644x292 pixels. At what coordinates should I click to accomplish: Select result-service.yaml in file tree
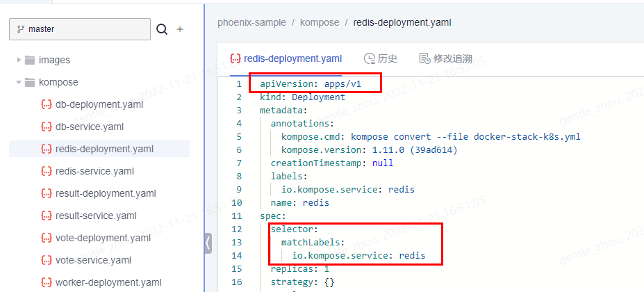95,216
